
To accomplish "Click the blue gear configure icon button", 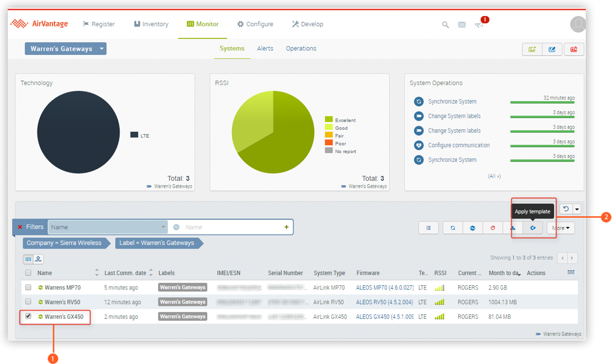I will (472, 227).
